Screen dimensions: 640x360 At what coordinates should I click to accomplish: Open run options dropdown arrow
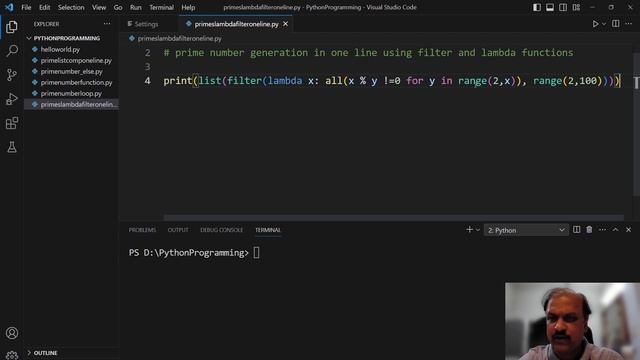pos(604,24)
